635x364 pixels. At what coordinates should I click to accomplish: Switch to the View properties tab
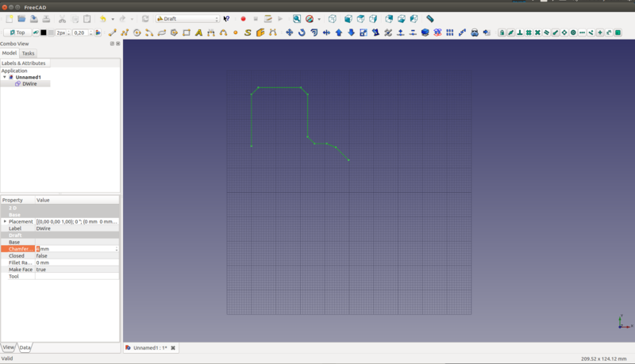(x=8, y=347)
